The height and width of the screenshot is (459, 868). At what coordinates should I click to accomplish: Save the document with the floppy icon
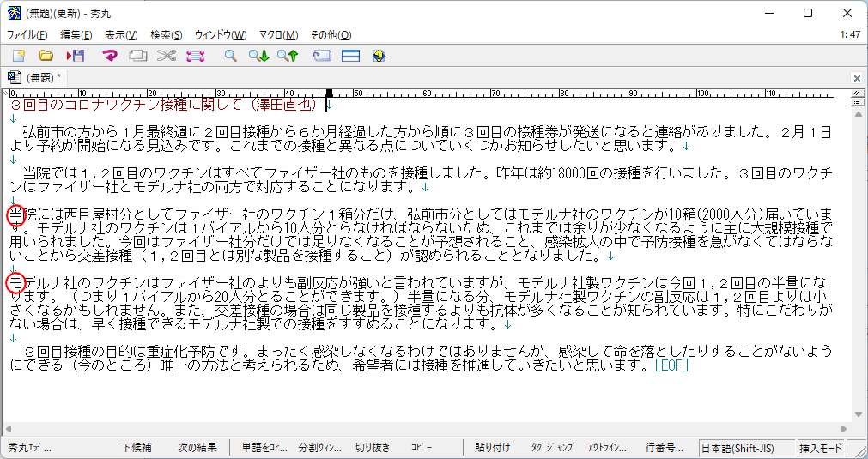tap(76, 56)
